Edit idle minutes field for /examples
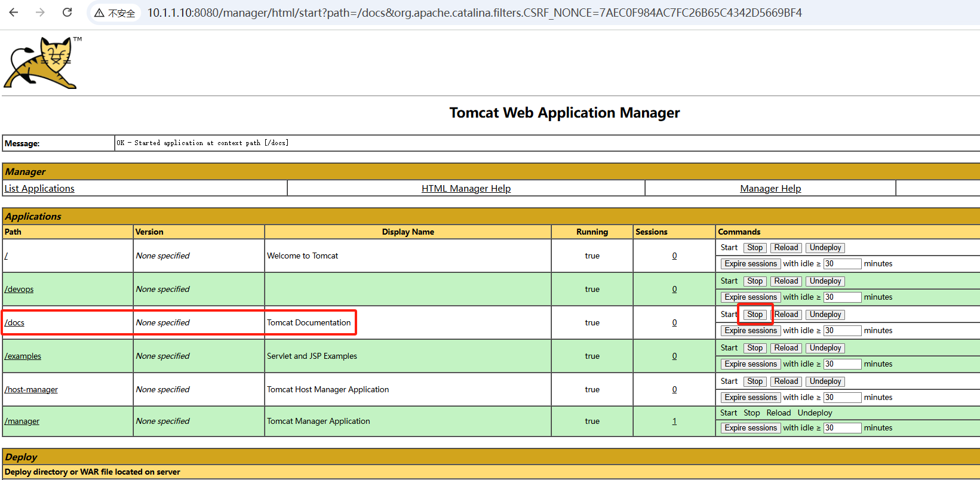The width and height of the screenshot is (980, 480). 842,364
